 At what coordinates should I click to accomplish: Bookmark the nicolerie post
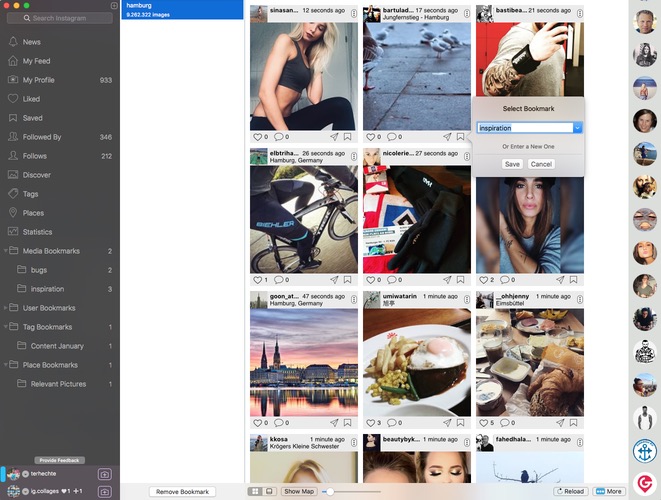tap(460, 280)
